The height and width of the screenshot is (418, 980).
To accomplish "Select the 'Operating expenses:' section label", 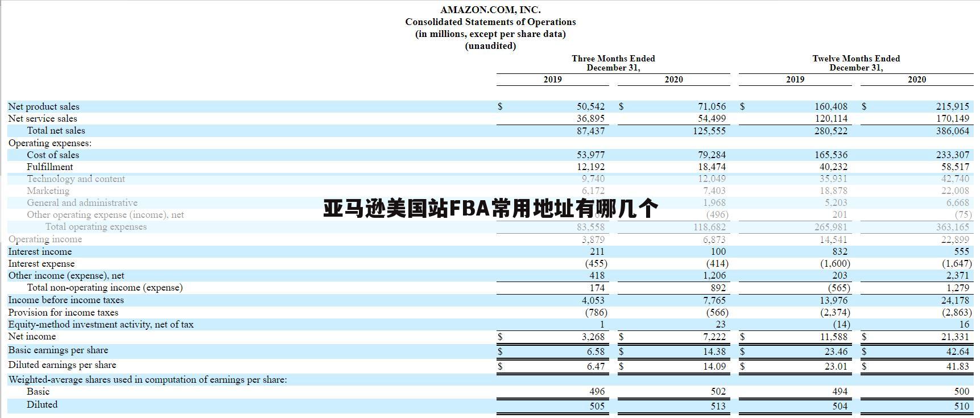I will point(49,143).
